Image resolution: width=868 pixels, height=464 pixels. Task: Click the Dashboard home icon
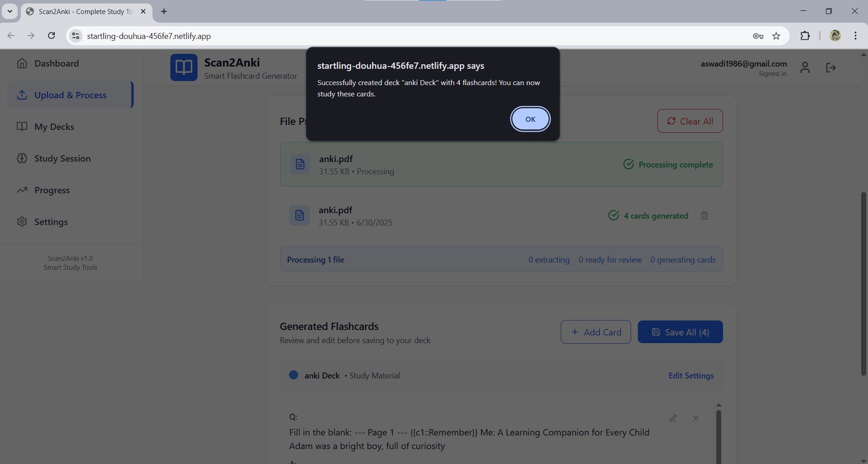point(22,63)
